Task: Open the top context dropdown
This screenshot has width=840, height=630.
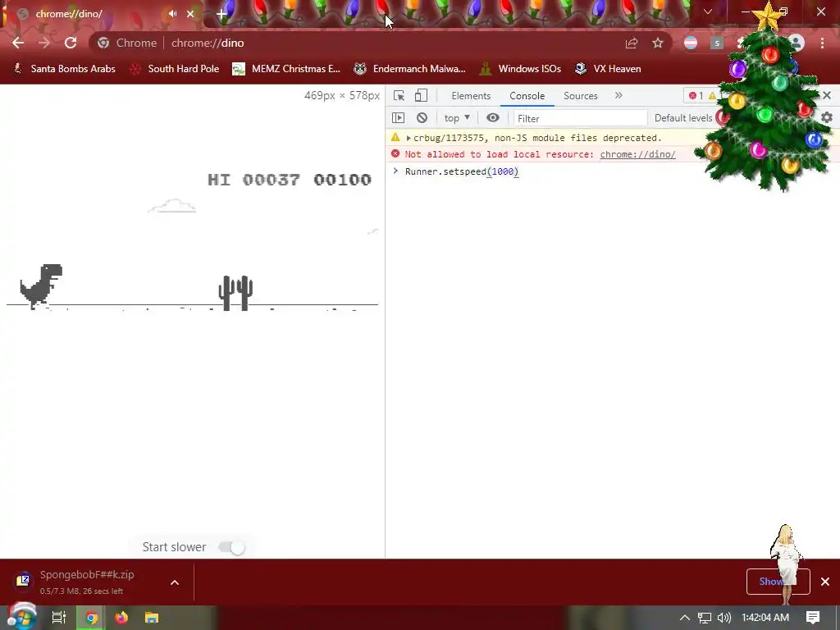Action: (457, 118)
